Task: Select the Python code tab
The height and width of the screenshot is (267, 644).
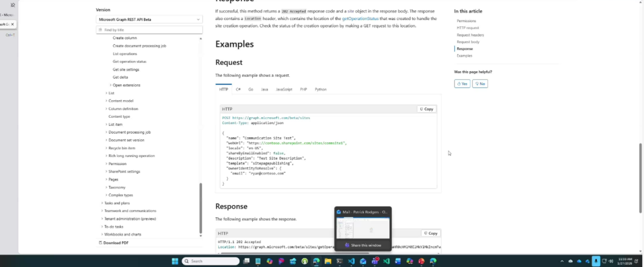Action: [x=321, y=89]
